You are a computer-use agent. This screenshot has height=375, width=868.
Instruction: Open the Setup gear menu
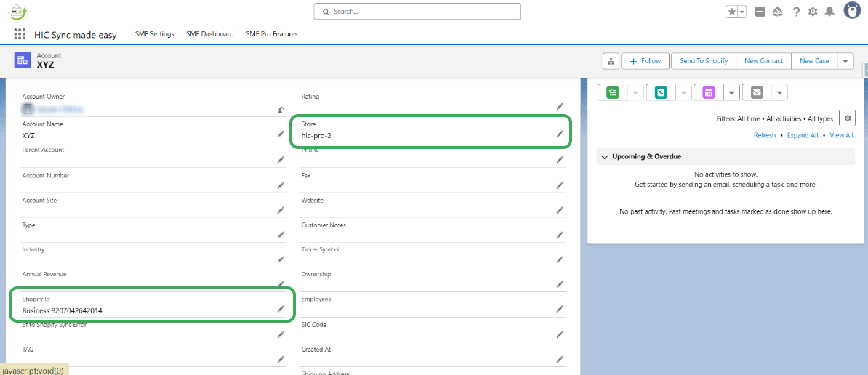point(813,12)
